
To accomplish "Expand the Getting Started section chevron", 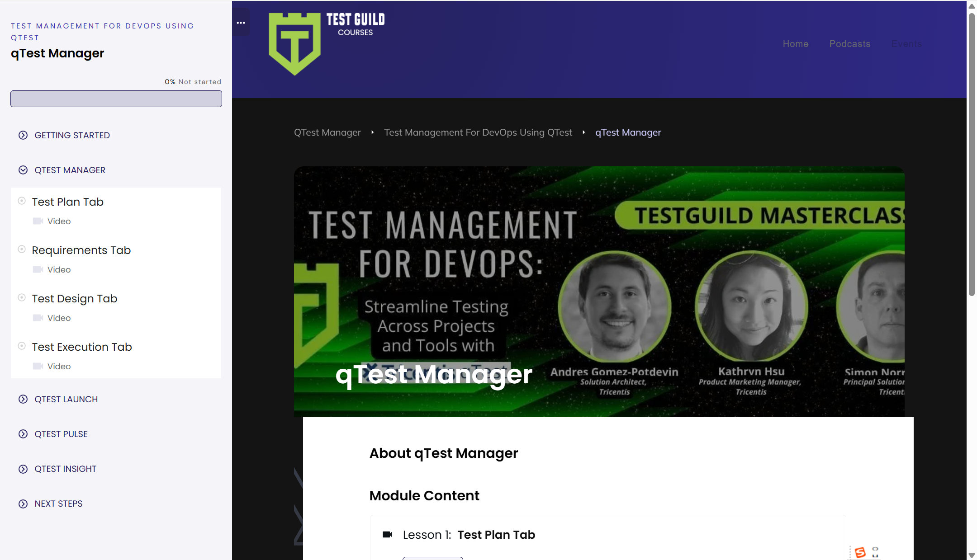I will 23,135.
